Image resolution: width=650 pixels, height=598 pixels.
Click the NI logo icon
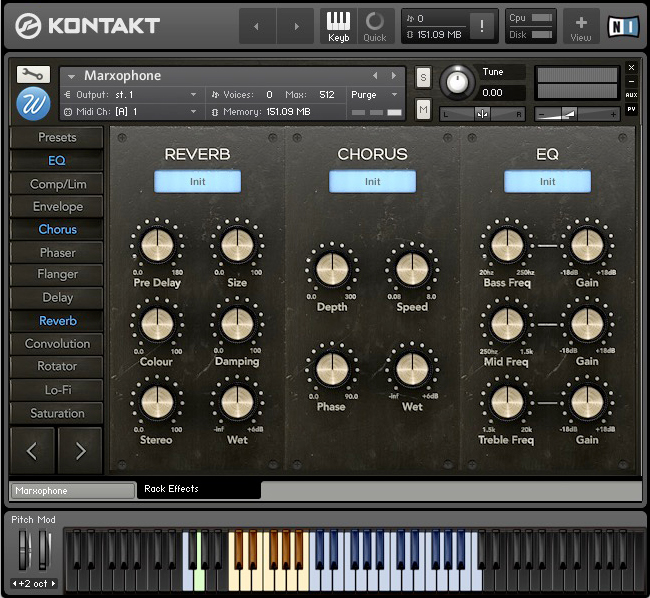(x=623, y=27)
